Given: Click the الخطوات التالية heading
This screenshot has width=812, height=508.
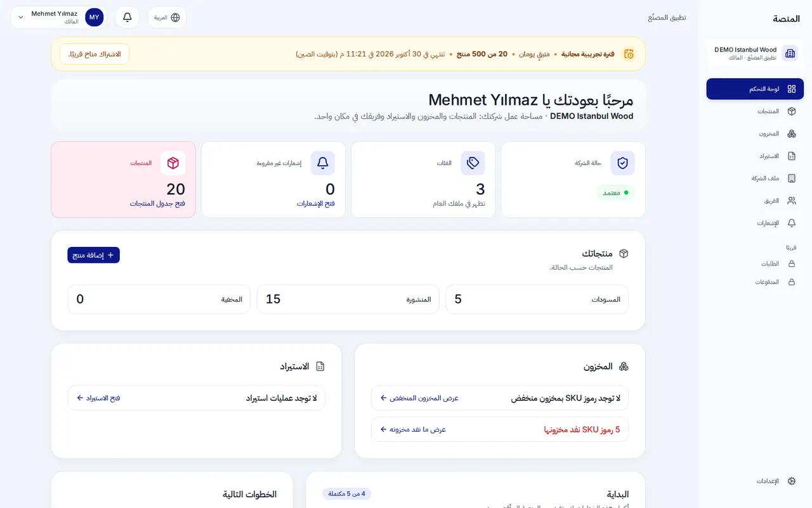Looking at the screenshot, I should tap(250, 494).
